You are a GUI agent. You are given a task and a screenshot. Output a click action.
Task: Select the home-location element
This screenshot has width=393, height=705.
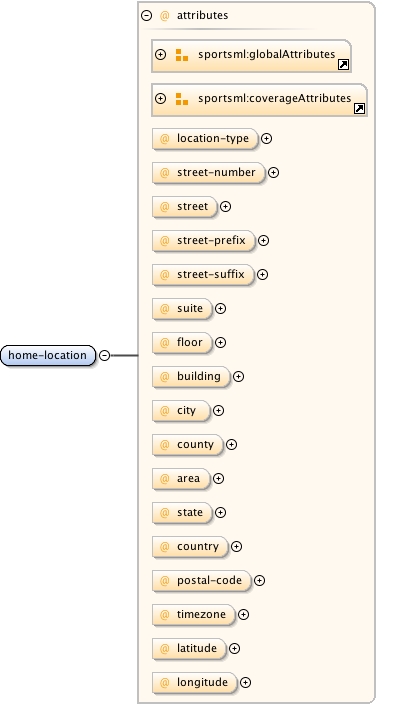[x=48, y=355]
